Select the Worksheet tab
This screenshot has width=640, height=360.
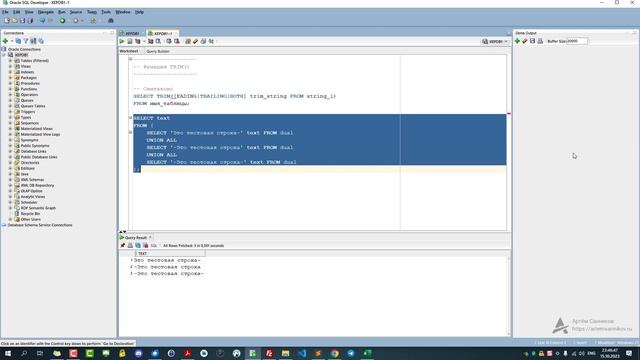coord(129,51)
